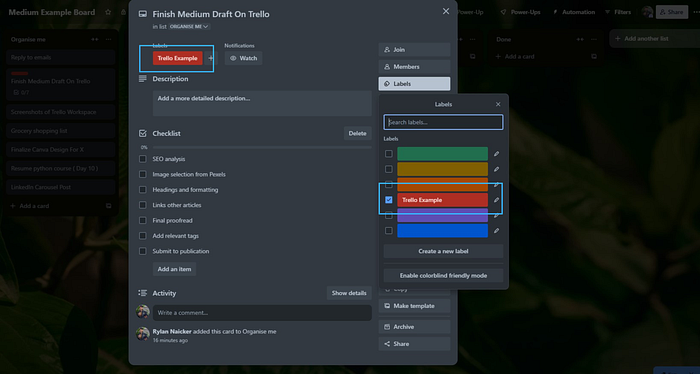Select the green label color bar
This screenshot has width=700, height=374.
tap(442, 154)
